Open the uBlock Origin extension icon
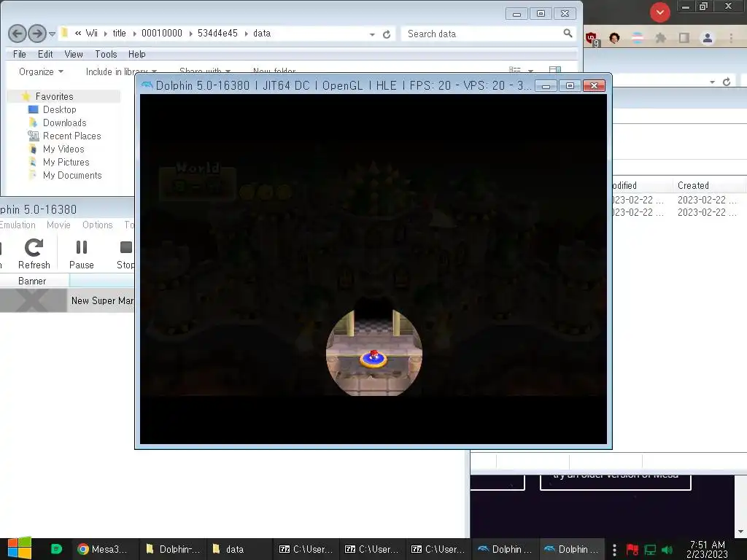This screenshot has width=747, height=560. pos(592,39)
